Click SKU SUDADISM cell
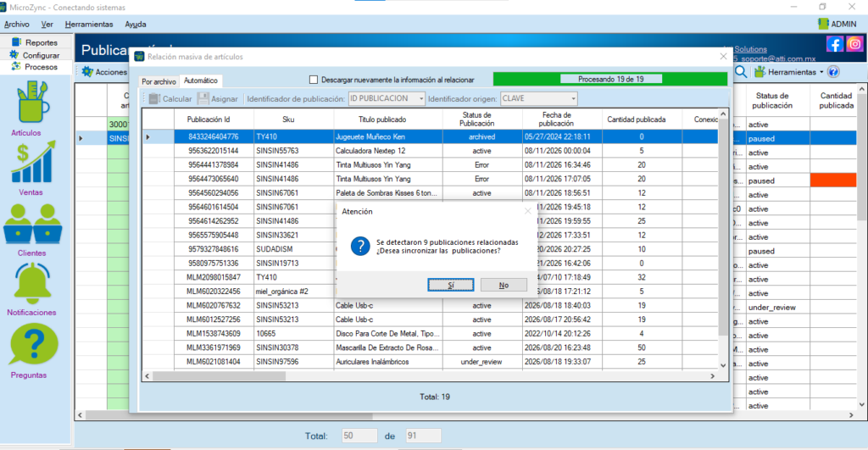868x450 pixels. pyautogui.click(x=293, y=249)
